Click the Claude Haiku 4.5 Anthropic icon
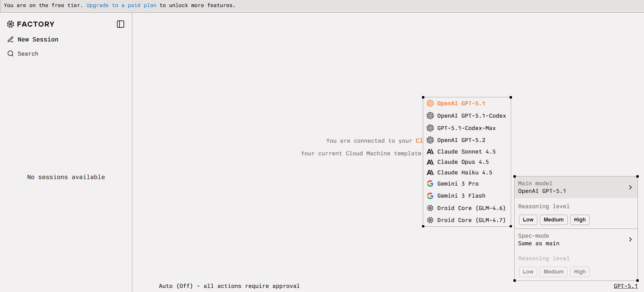Viewport: 644px width, 292px height. tap(430, 173)
